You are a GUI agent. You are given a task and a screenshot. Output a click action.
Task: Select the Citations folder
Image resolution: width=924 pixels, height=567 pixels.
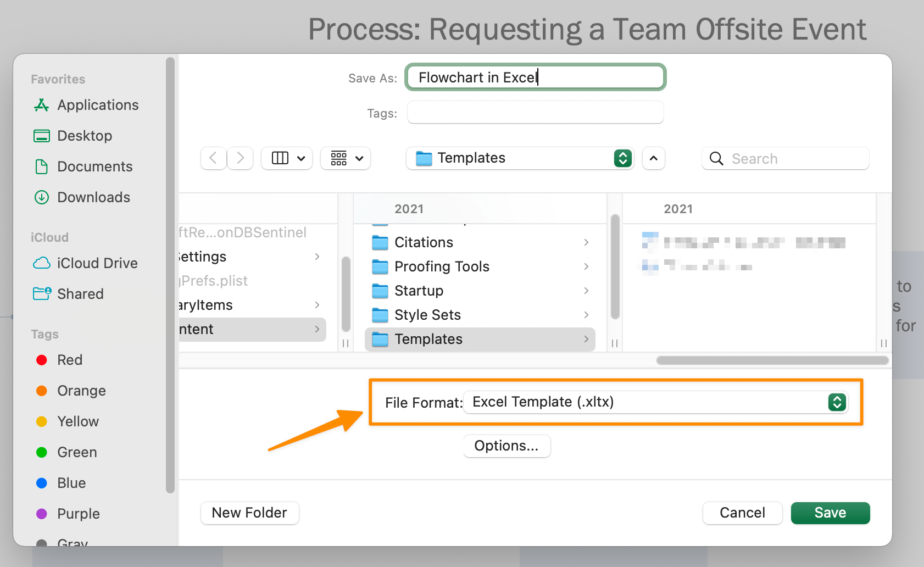(424, 242)
